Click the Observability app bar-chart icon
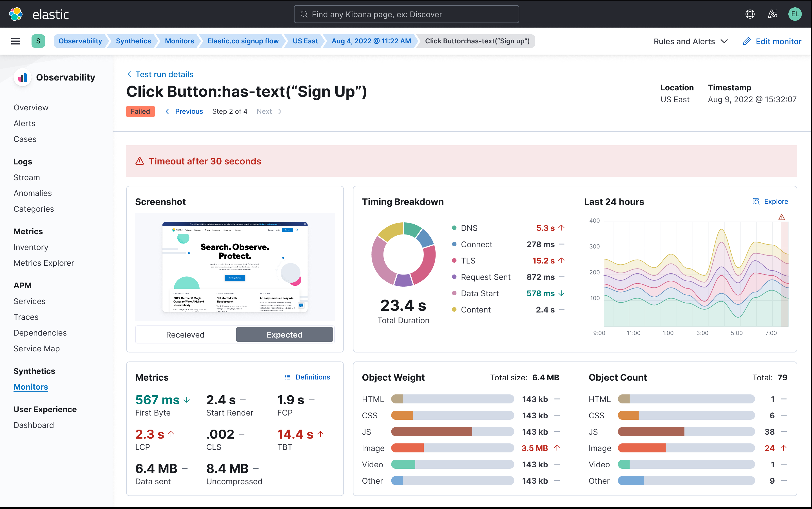The image size is (812, 509). [23, 77]
